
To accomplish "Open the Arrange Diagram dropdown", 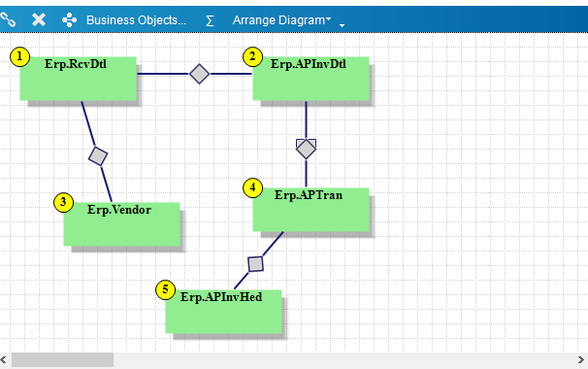I will (281, 19).
